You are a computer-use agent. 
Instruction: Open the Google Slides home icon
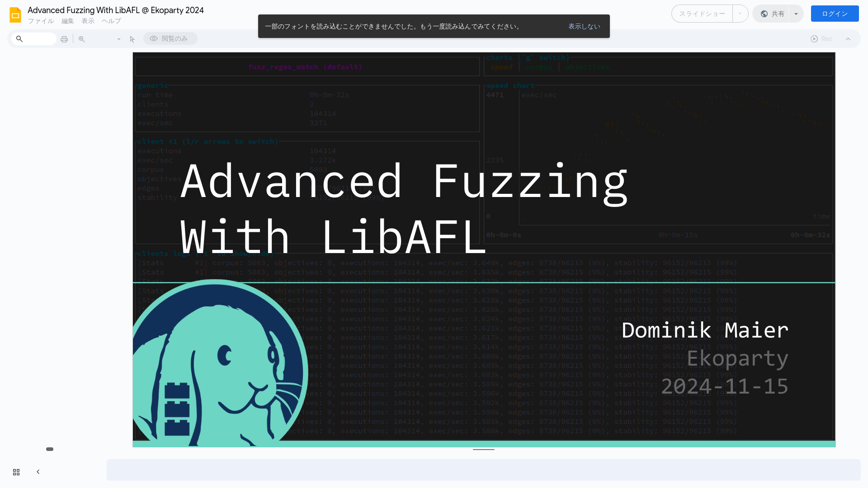[x=15, y=15]
